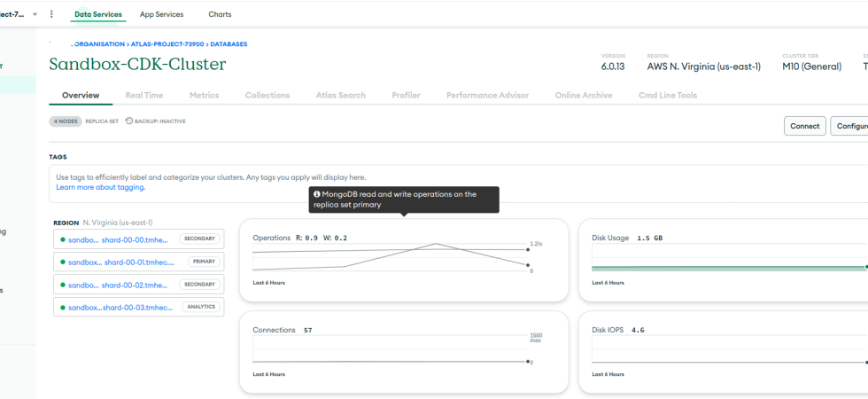Click the Operations card title
The height and width of the screenshot is (399, 868).
point(271,238)
